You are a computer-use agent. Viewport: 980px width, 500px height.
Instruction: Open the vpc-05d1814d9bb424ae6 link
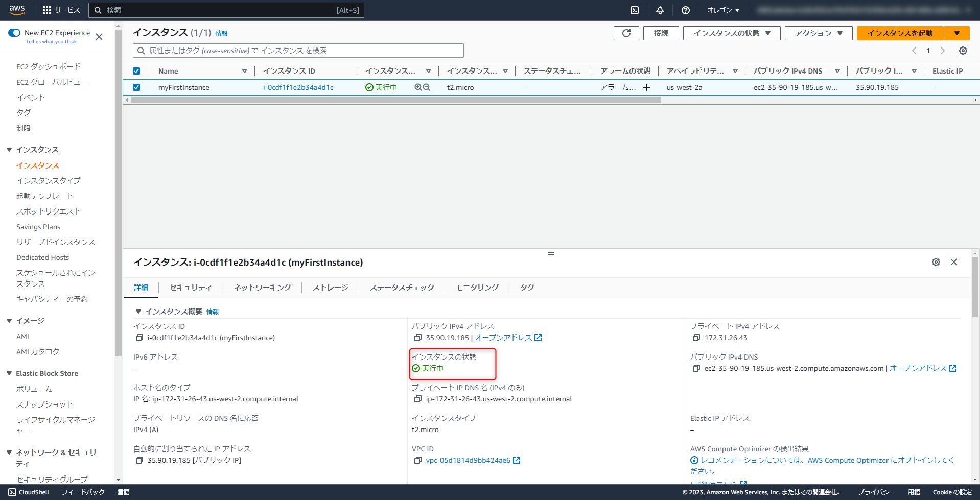468,460
